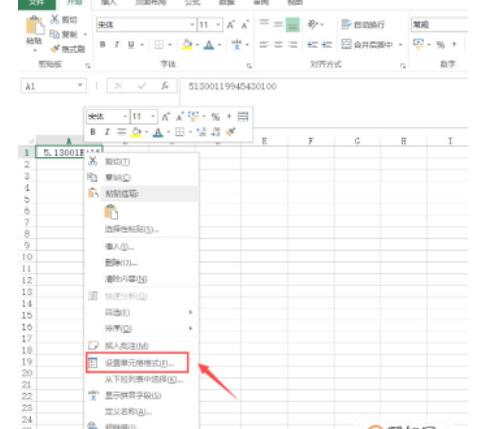Toggle Bold in the ribbon
Screen dimensions: 491x429
(103, 44)
